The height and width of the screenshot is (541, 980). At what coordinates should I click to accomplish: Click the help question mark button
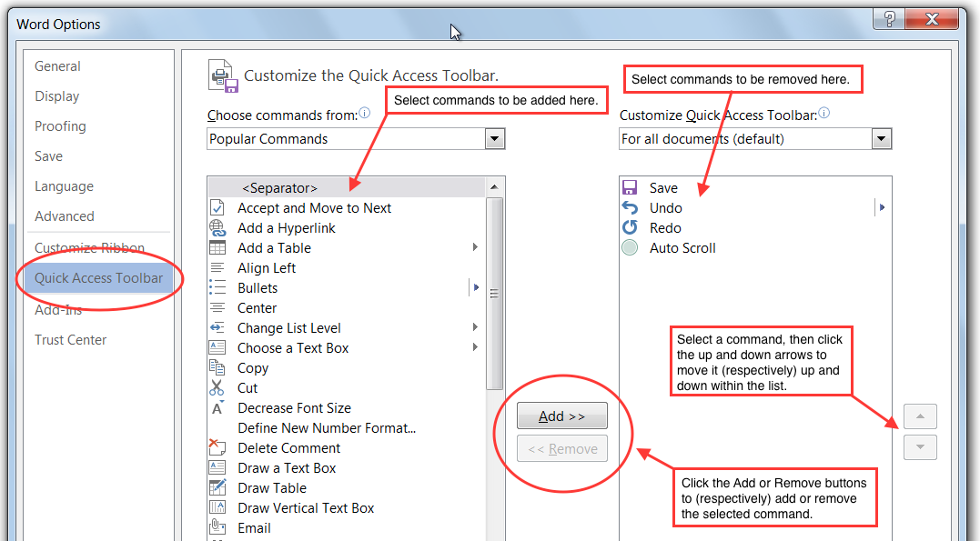coord(889,19)
